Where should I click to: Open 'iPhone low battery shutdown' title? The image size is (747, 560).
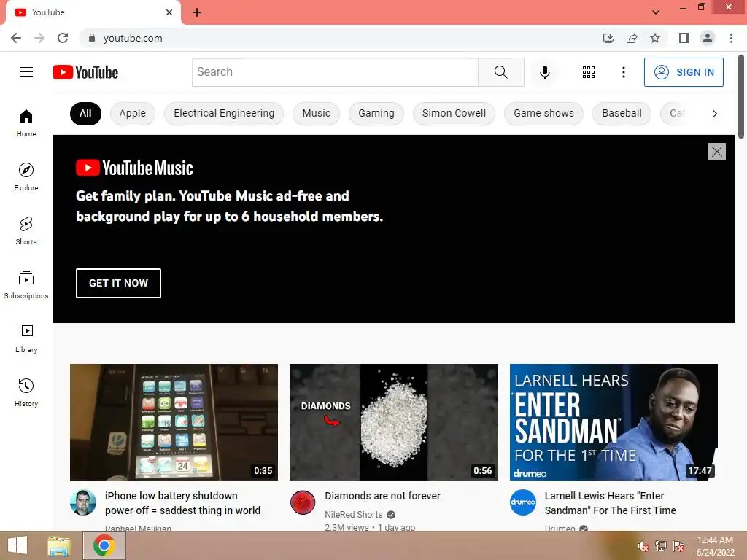(x=182, y=503)
